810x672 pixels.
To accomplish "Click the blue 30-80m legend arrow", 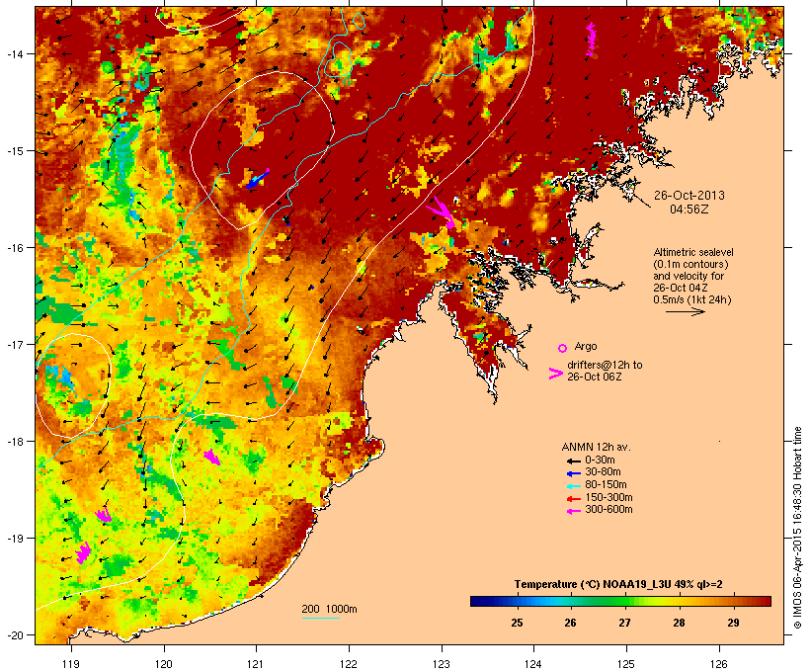I will click(574, 473).
